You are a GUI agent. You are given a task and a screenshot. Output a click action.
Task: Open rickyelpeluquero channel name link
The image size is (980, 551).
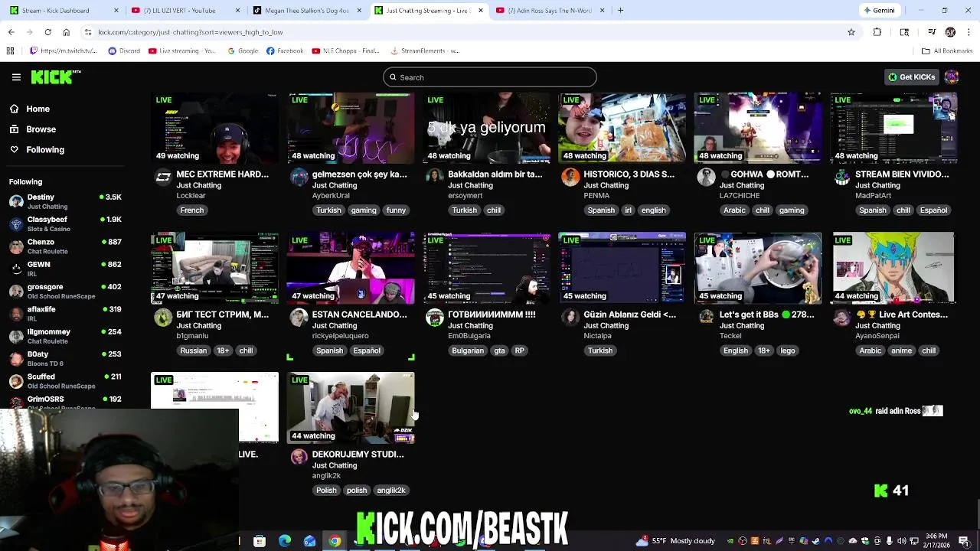tap(340, 336)
